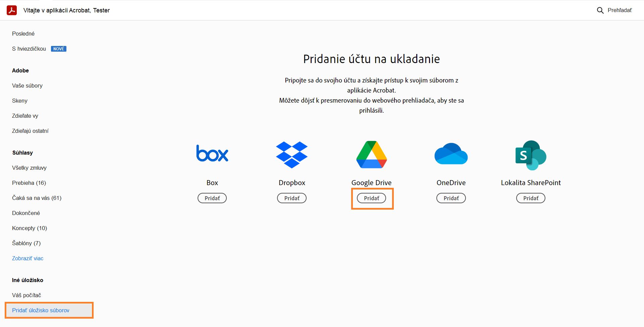Click Pridať under Box
Viewport: 644px width, 327px height.
point(212,198)
